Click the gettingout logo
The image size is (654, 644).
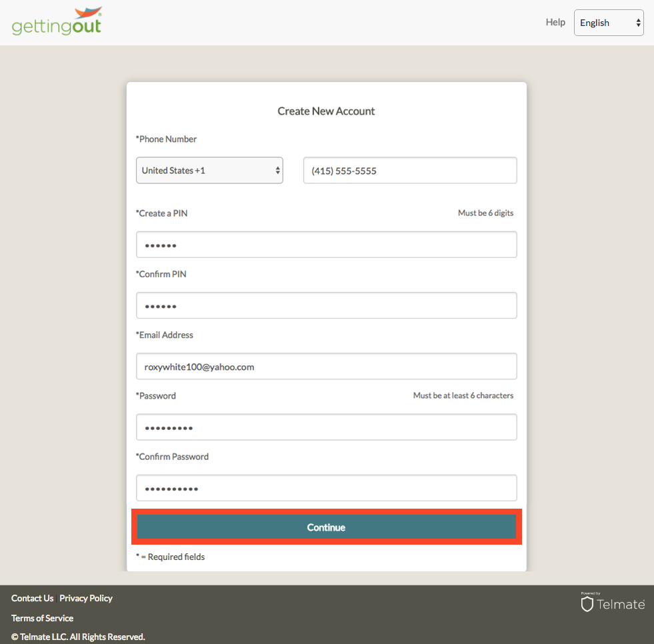(57, 21)
